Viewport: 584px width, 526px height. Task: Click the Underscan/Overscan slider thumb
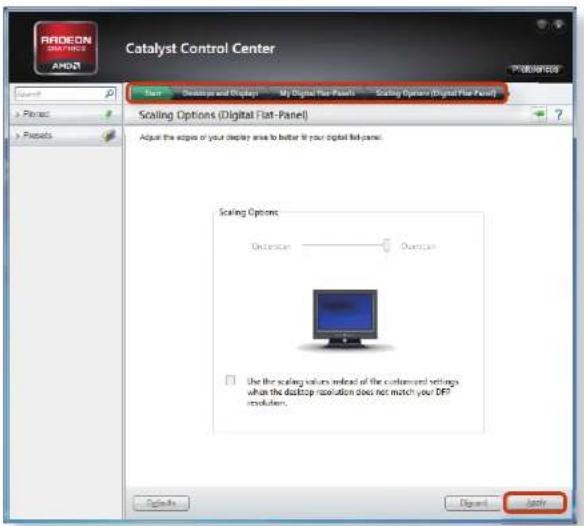[x=387, y=245]
